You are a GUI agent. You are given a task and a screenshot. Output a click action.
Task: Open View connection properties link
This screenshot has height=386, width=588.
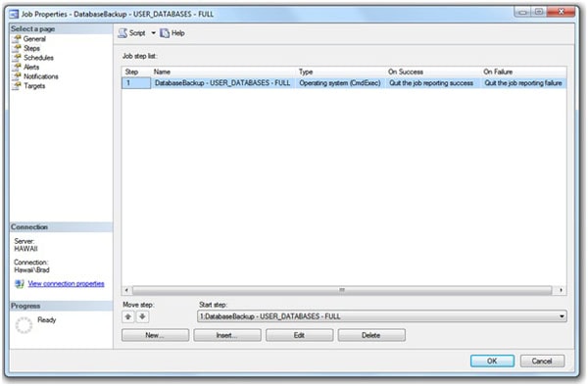pyautogui.click(x=66, y=284)
